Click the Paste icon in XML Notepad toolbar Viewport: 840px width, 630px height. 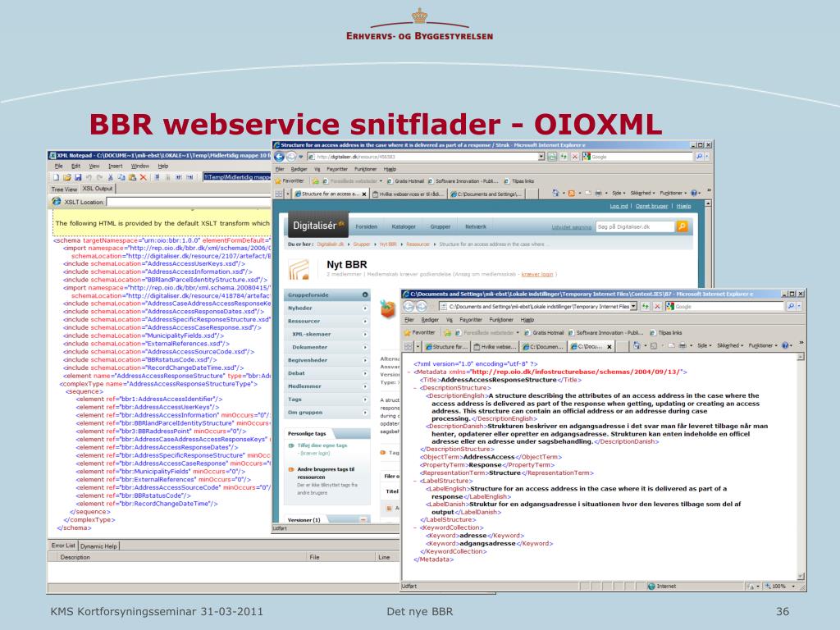[x=132, y=177]
